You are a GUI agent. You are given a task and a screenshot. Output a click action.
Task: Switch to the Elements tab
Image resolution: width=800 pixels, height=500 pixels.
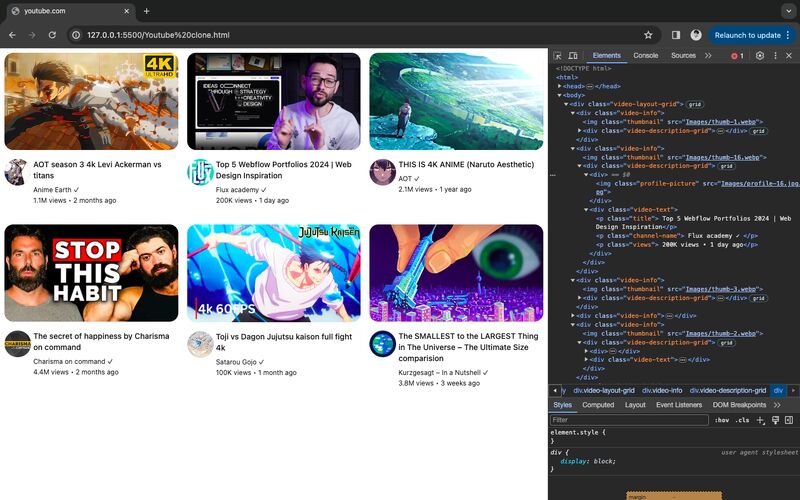[x=607, y=56]
